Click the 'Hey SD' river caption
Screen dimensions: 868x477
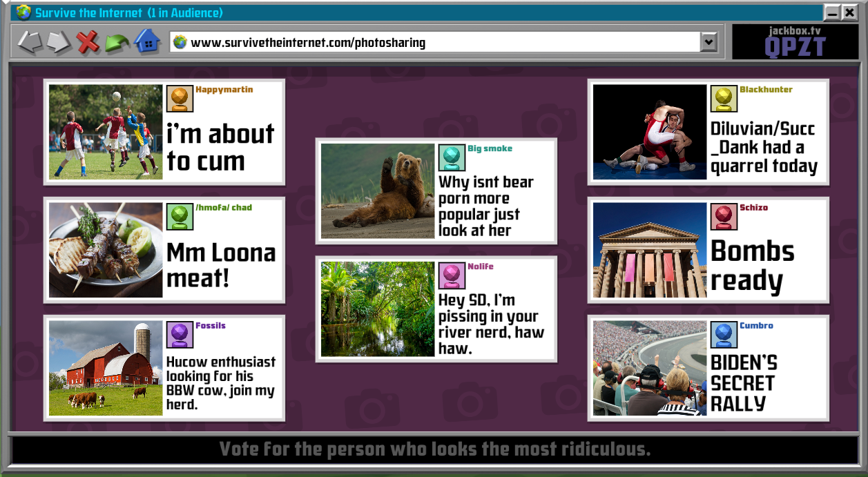tap(491, 324)
